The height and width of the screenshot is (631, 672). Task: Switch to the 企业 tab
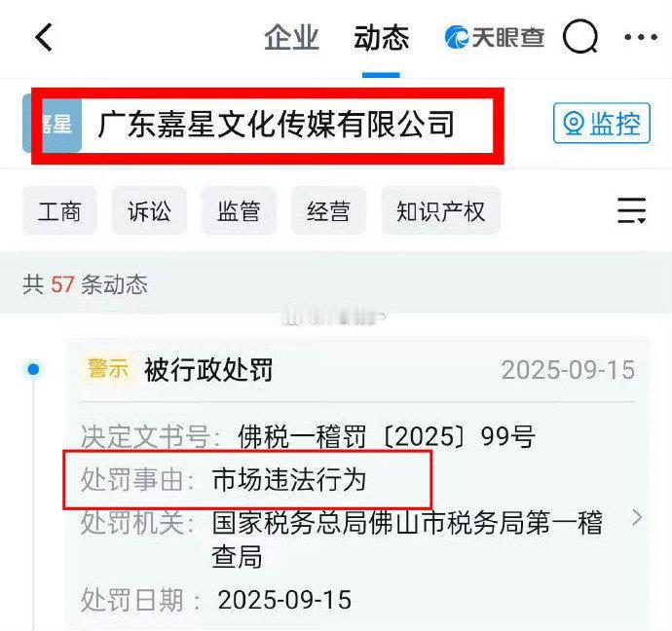coord(291,38)
